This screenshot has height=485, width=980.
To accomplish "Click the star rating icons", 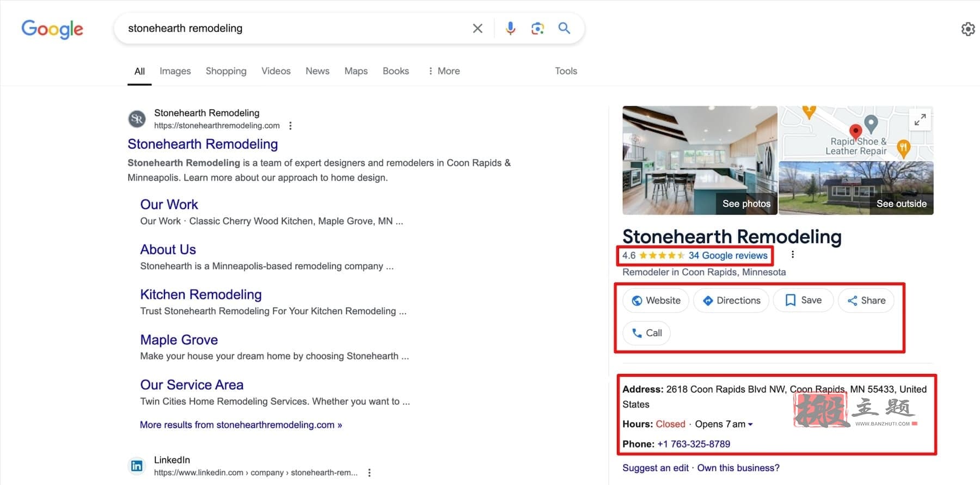I will 661,255.
